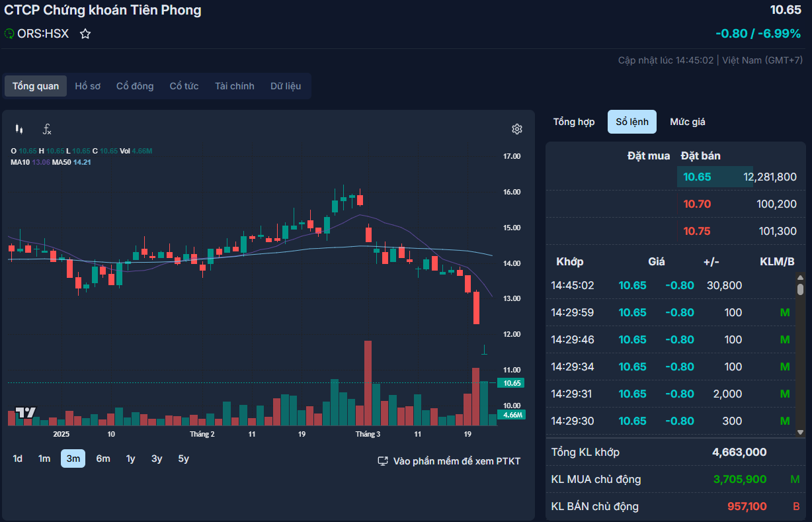Open the candlestick chart type selector
This screenshot has width=812, height=522.
[x=19, y=129]
